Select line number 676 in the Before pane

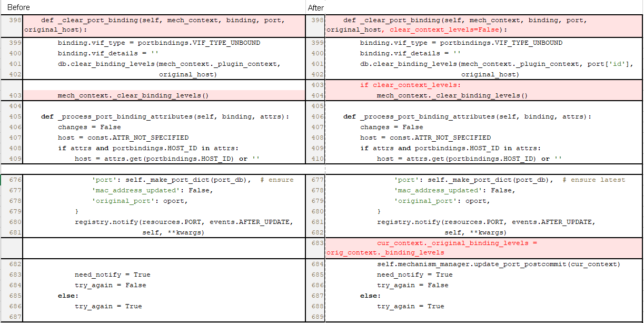click(x=15, y=180)
